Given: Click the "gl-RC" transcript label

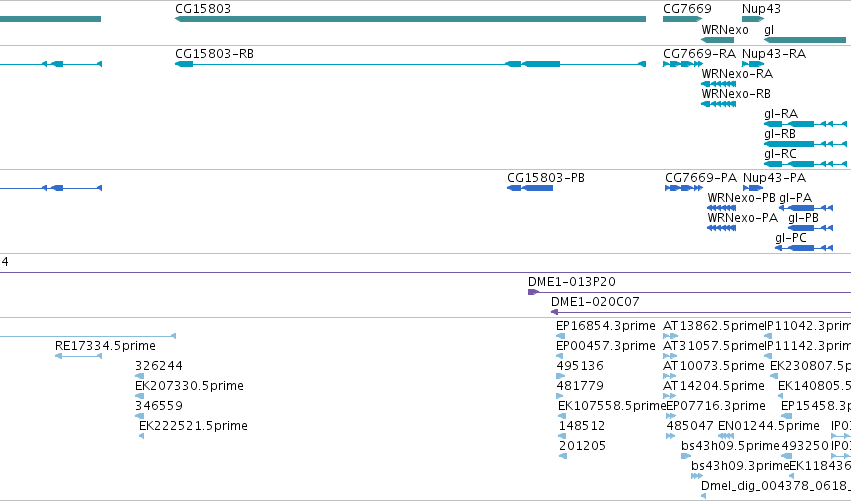Looking at the screenshot, I should [x=780, y=154].
